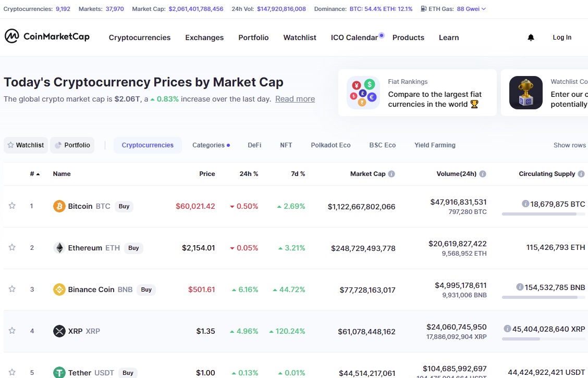588x378 pixels.
Task: Click Buy next to Binance Coin BNB
Action: [146, 289]
